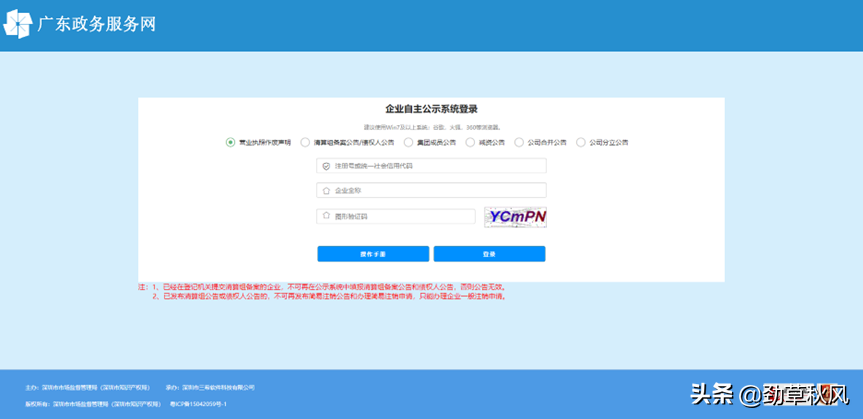Click the second red note line starting 2、已发布

click(329, 296)
